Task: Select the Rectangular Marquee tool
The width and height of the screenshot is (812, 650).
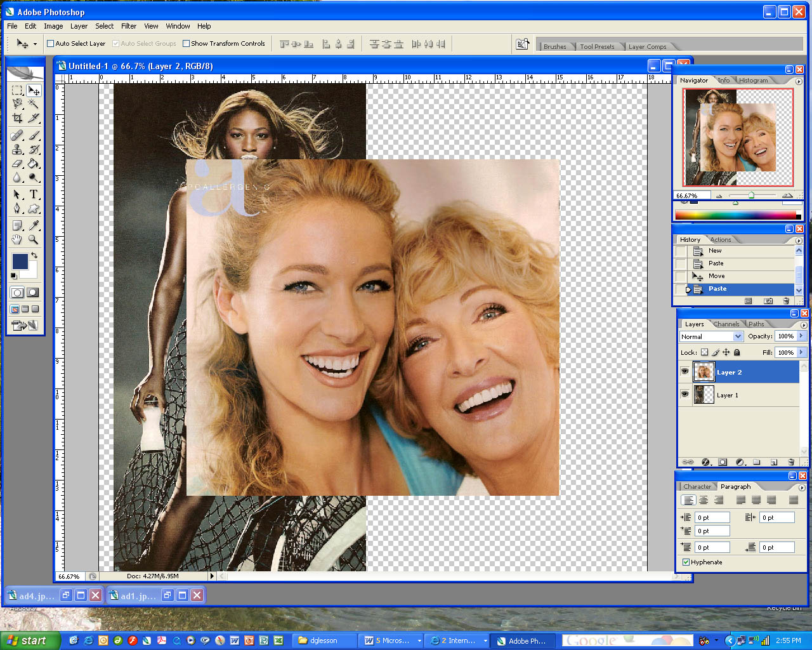Action: pyautogui.click(x=17, y=91)
